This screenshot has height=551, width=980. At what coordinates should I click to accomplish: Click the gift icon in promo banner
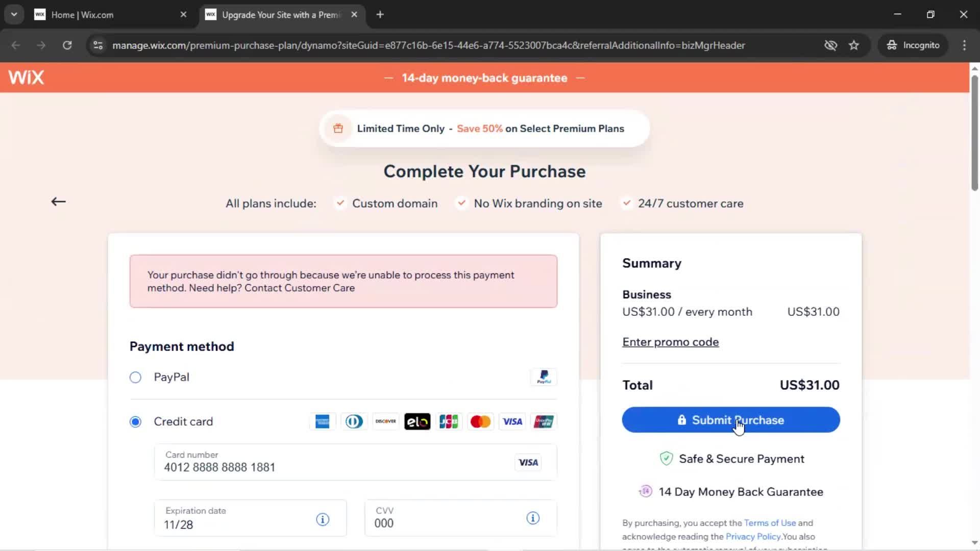pyautogui.click(x=338, y=129)
